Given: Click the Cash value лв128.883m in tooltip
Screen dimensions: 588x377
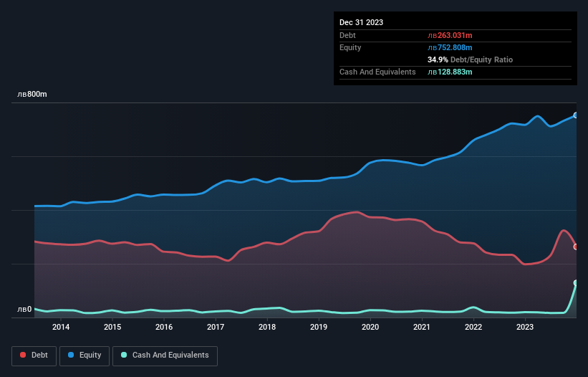Looking at the screenshot, I should coord(450,72).
